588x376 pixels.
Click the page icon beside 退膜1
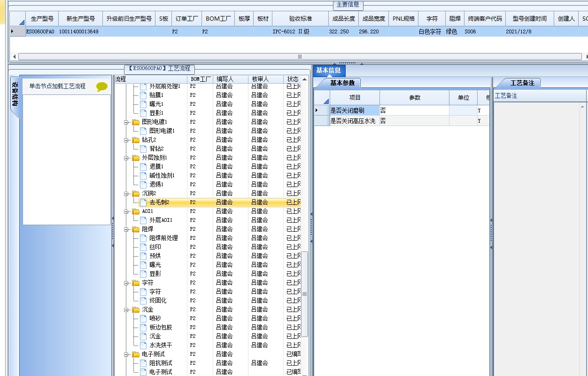pyautogui.click(x=143, y=166)
